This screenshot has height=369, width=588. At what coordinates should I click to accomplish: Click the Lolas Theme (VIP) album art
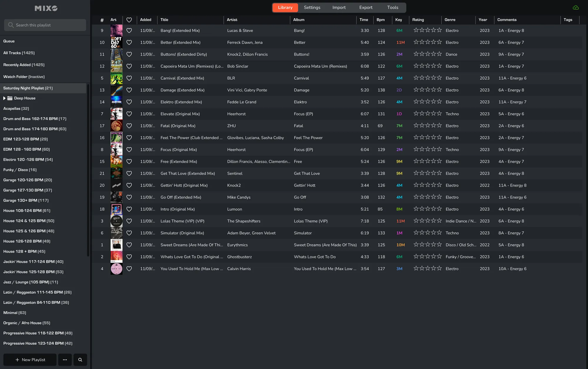pos(116,221)
